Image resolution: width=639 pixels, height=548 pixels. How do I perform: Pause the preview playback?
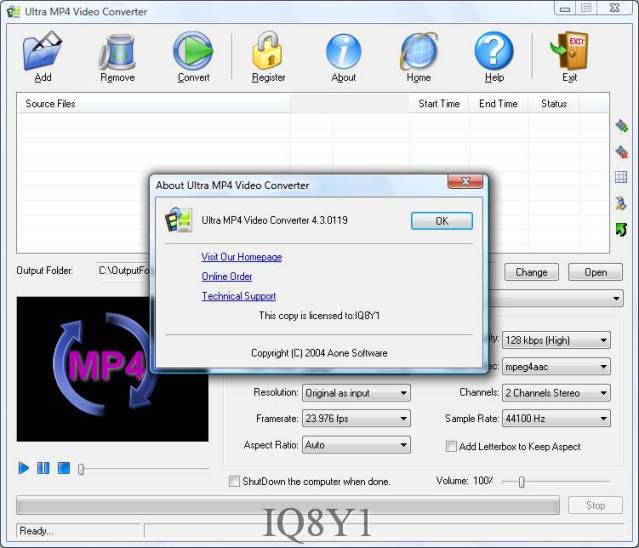tap(43, 468)
